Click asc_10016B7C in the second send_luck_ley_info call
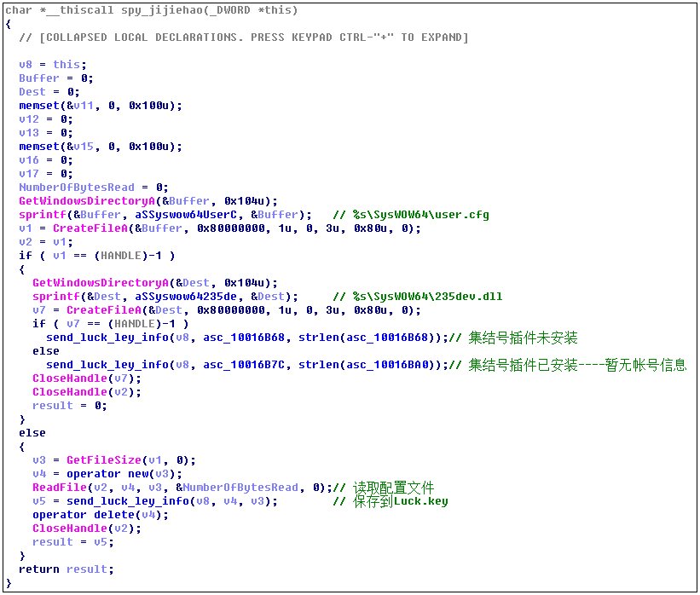This screenshot has width=700, height=595. click(x=244, y=365)
